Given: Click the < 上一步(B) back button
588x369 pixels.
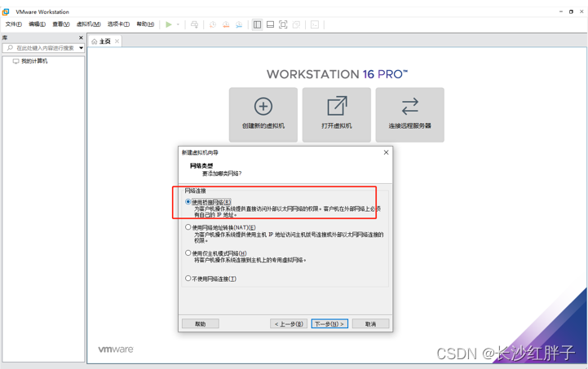Looking at the screenshot, I should 289,323.
